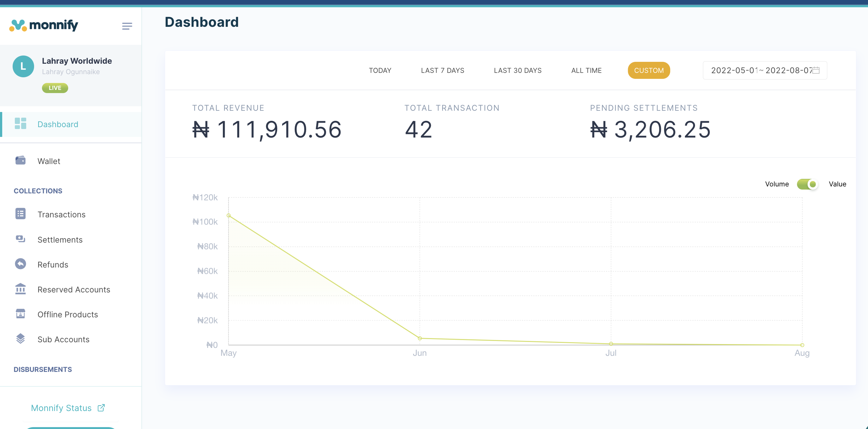Click the Dashboard grid icon
This screenshot has height=429, width=868.
coord(20,124)
